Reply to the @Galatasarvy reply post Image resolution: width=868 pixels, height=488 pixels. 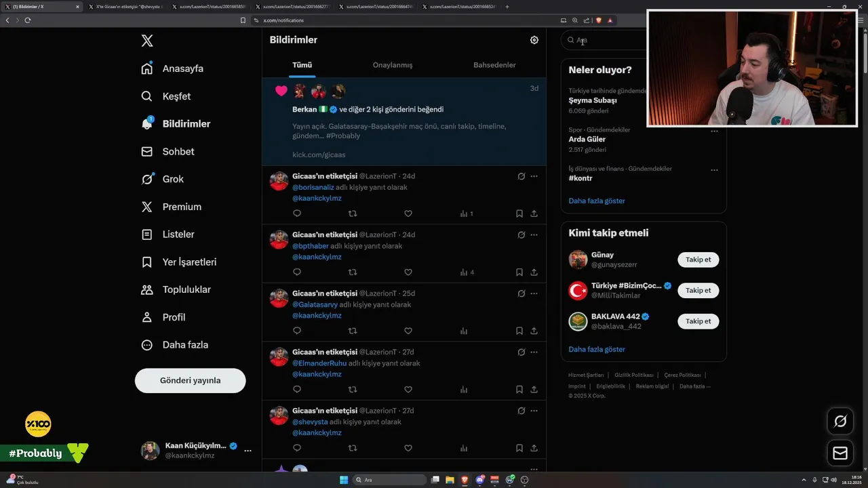click(x=297, y=331)
